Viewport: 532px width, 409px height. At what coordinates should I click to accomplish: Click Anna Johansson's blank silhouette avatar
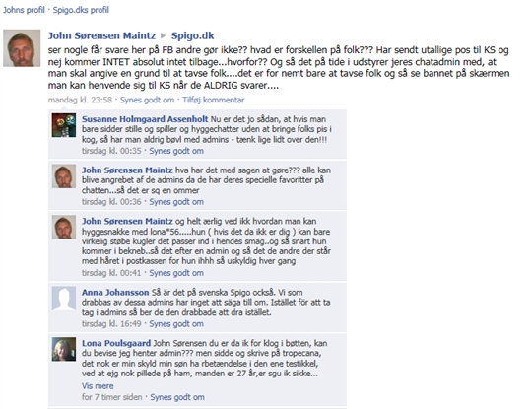[x=64, y=299]
